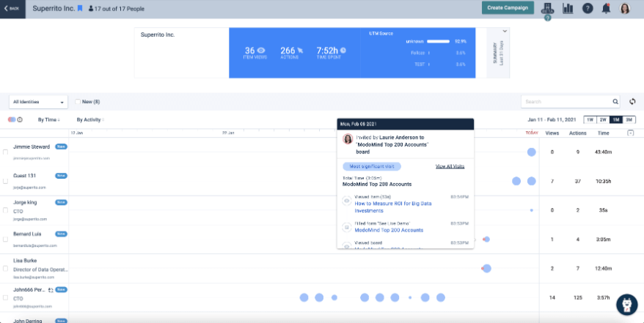644x323 pixels.
Task: Click the form icon beside Filled form
Action: pyautogui.click(x=347, y=226)
